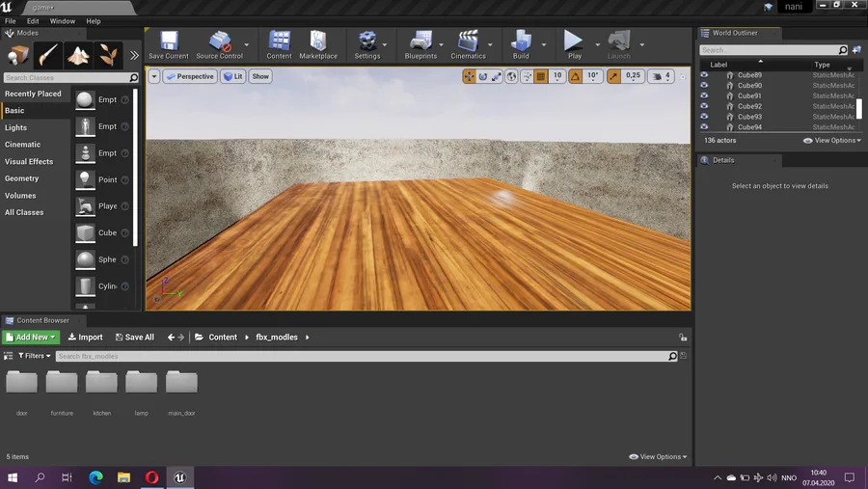Screen dimensions: 868x489
Task: Click the Build toolbar icon
Action: tap(521, 44)
